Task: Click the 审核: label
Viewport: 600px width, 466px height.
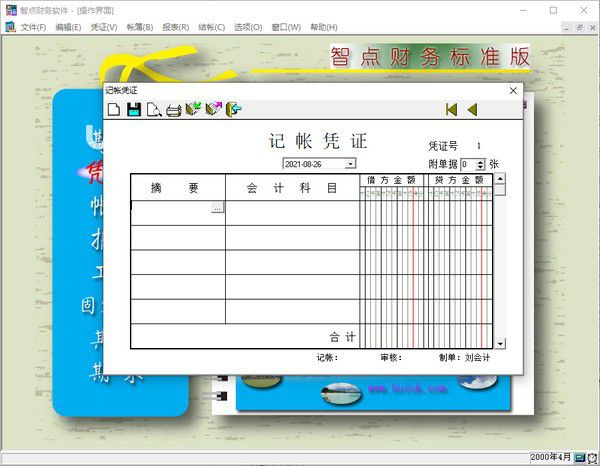Action: 391,357
